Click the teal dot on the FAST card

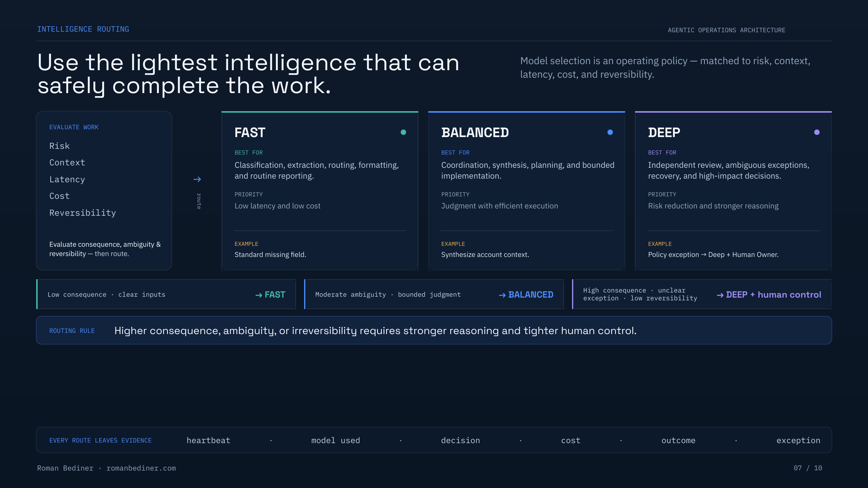403,132
